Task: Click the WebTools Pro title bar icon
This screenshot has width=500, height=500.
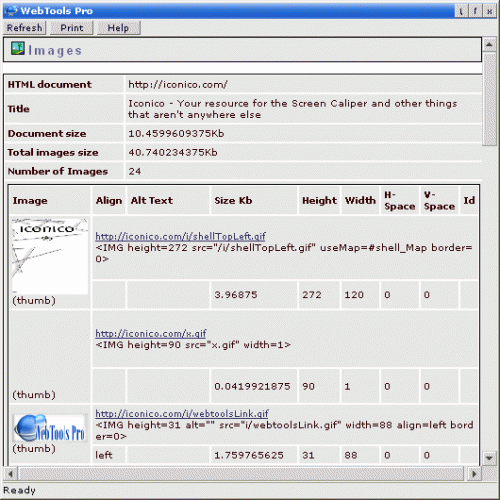Action: click(x=11, y=11)
